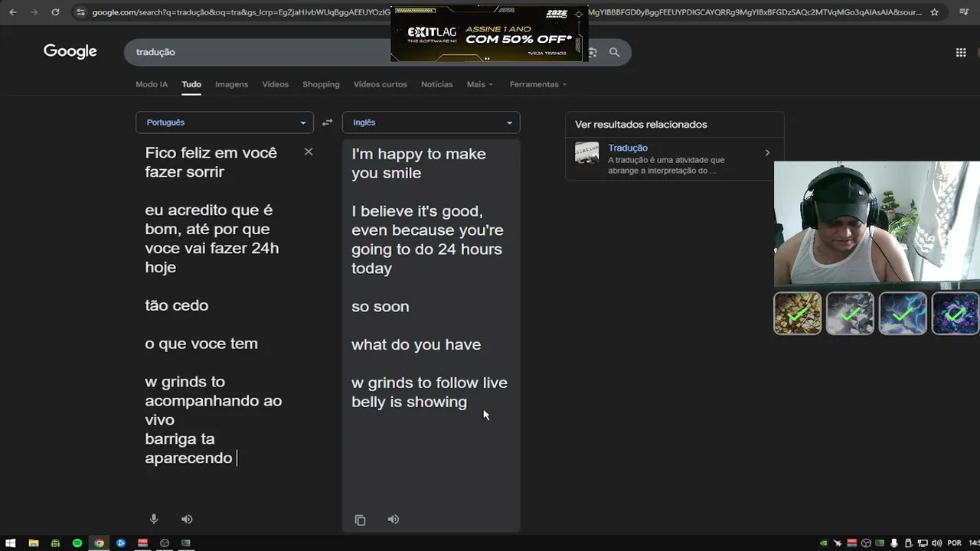Click the English translation output text
The width and height of the screenshot is (980, 551).
(430, 278)
